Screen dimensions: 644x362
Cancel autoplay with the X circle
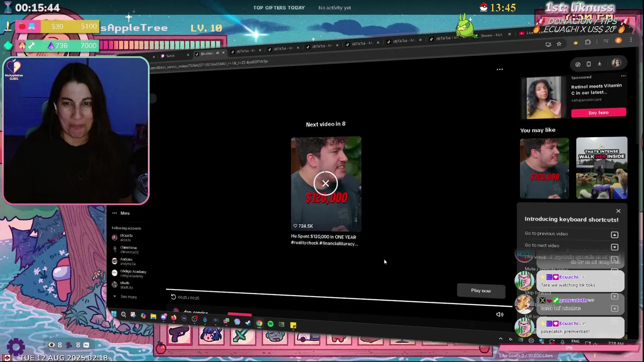326,184
